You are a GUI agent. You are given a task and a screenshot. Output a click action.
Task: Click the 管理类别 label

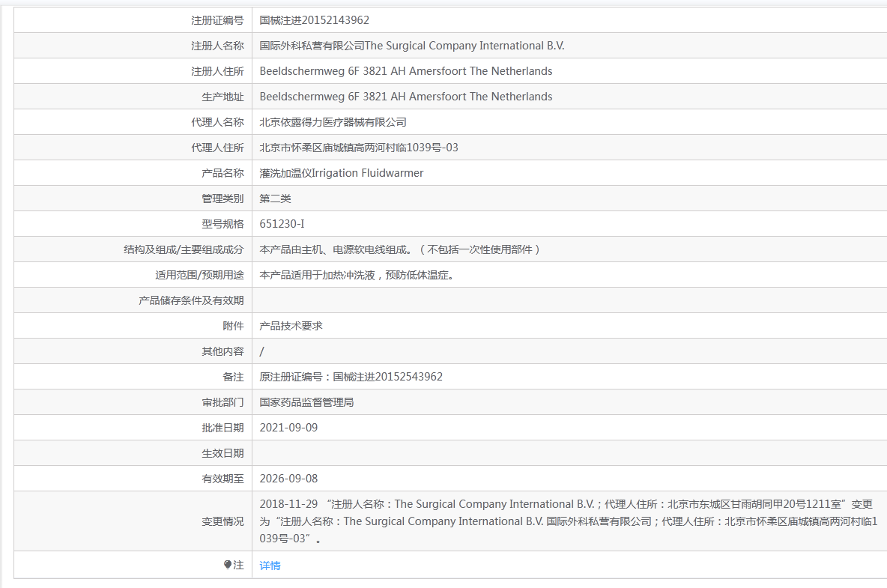[x=223, y=198]
